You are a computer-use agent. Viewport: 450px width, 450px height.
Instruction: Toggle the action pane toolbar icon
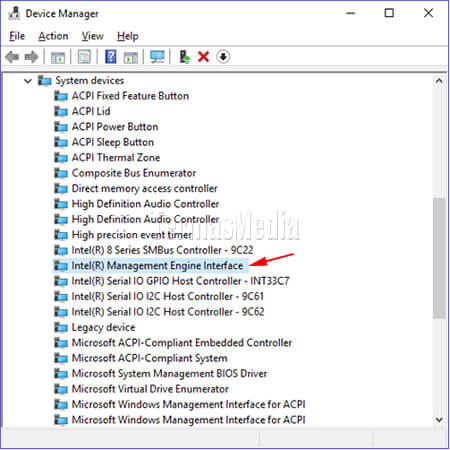[x=131, y=57]
